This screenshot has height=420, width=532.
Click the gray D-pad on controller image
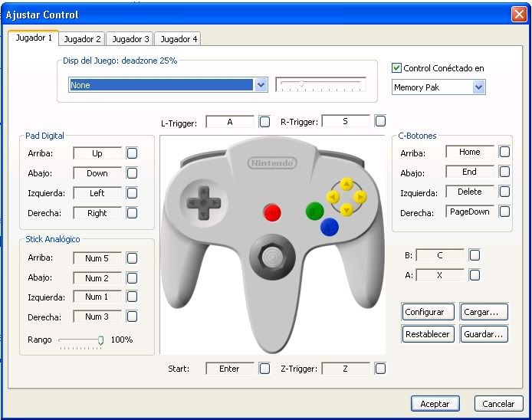click(x=204, y=203)
